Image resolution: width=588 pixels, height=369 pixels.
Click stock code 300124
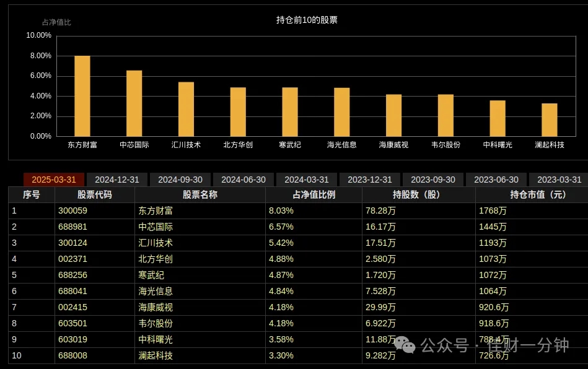pos(72,243)
